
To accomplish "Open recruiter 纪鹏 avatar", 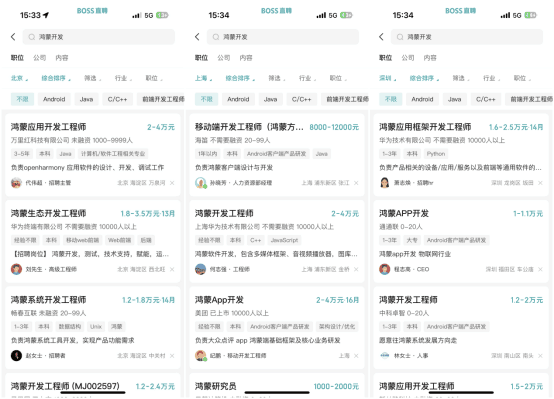I will tap(201, 356).
